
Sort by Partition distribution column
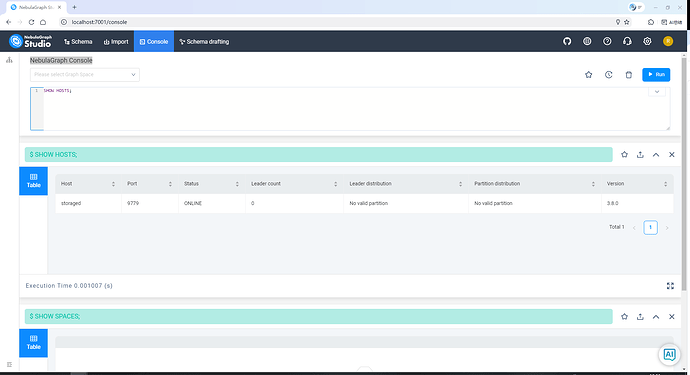[593, 184]
